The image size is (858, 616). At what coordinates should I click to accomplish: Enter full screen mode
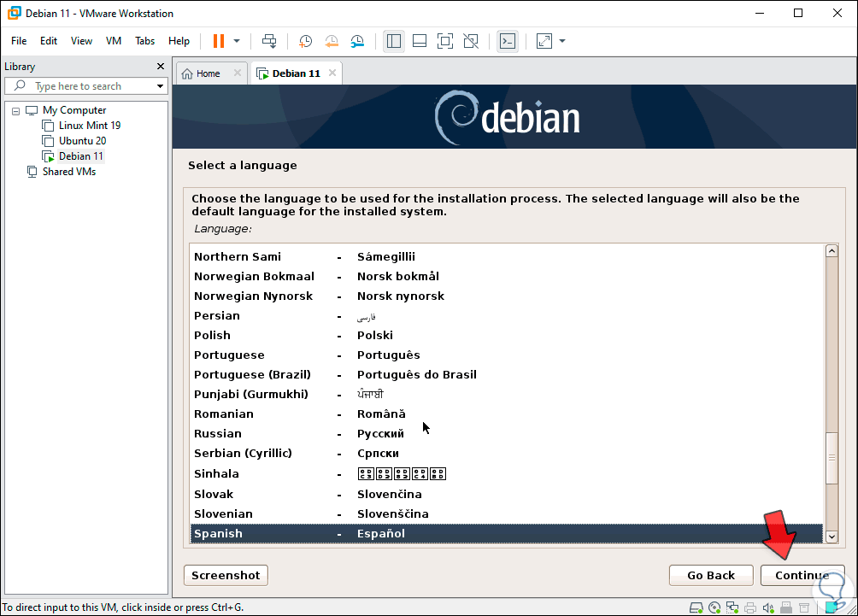tap(445, 41)
